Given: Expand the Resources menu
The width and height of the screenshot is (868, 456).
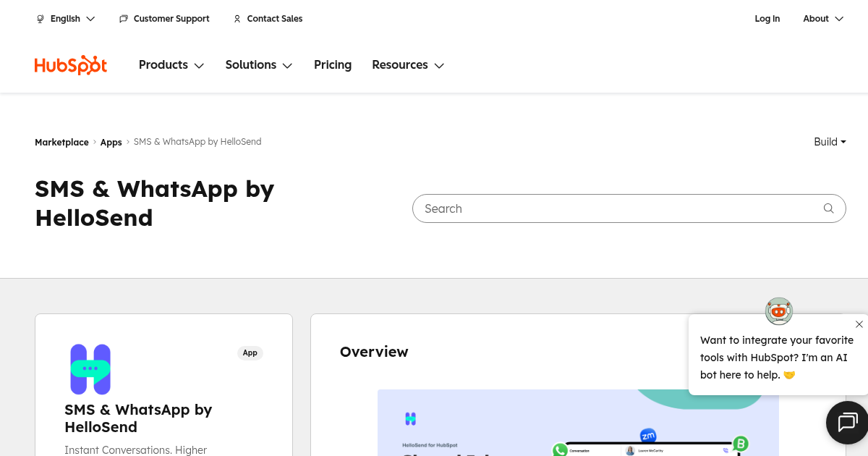Looking at the screenshot, I should coord(408,65).
